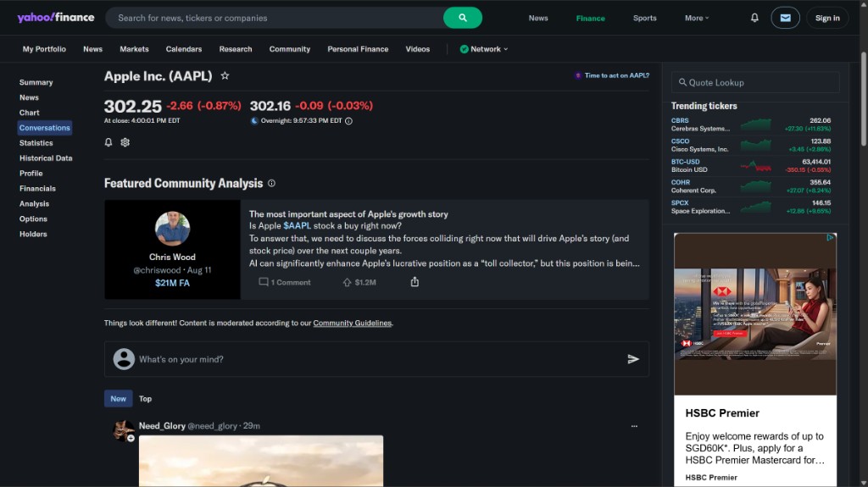Click What's on your mind field
Viewport: 868px width, 487px height.
pos(376,359)
